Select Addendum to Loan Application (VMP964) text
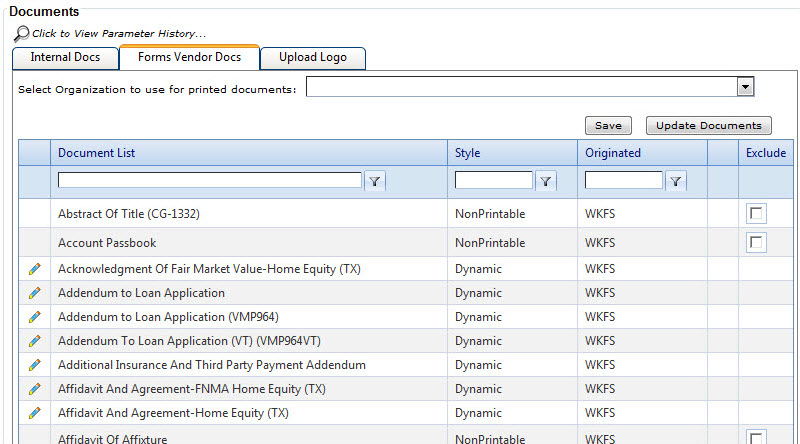Viewport: 800px width, 444px height. (168, 317)
